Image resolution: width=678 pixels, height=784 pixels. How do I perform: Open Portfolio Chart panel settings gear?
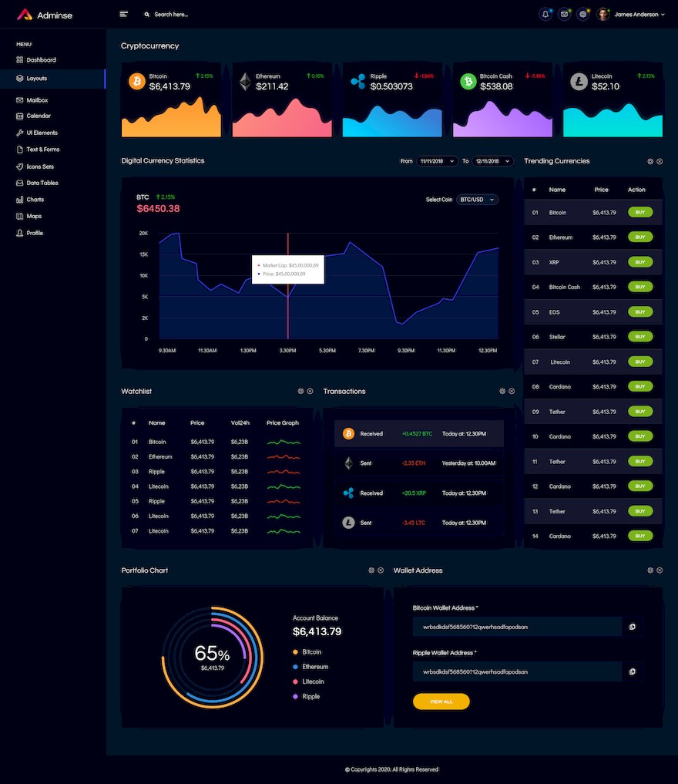click(x=371, y=570)
